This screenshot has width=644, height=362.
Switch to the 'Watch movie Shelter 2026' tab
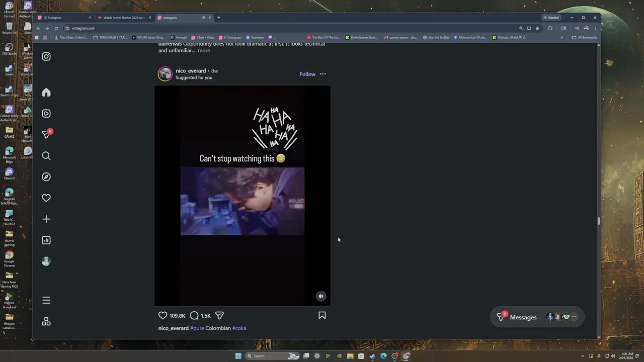[124, 18]
